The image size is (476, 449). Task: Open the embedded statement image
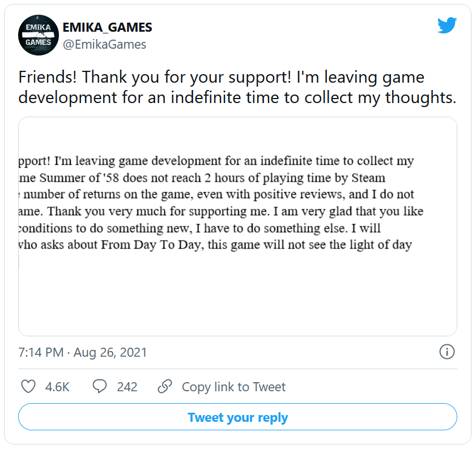[237, 226]
